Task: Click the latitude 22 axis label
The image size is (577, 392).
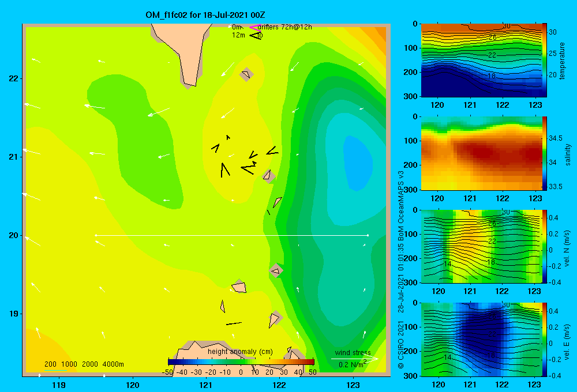Action: (x=13, y=79)
